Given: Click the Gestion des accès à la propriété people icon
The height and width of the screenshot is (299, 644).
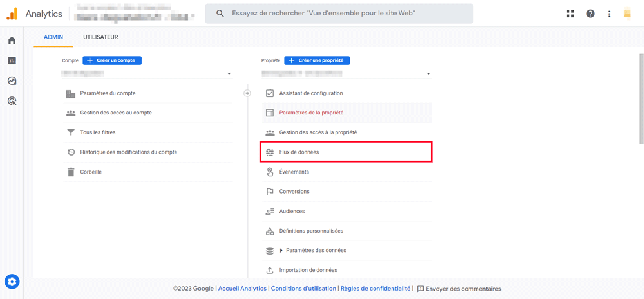Looking at the screenshot, I should tap(270, 132).
